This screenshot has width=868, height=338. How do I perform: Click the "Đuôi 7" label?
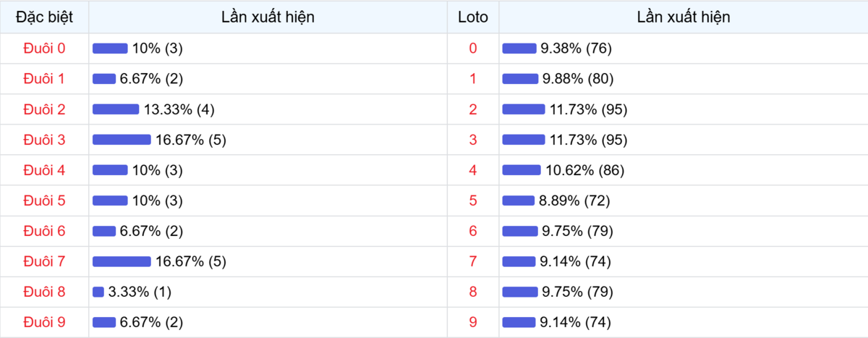(x=44, y=261)
